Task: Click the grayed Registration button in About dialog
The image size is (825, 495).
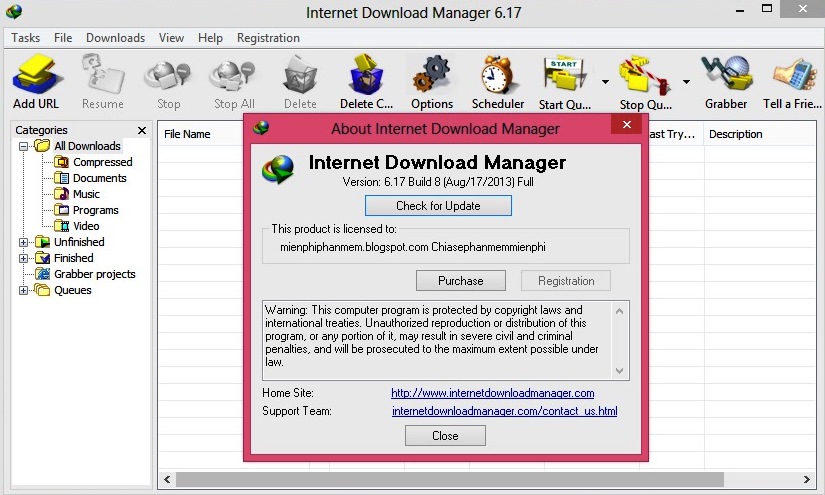Action: click(x=566, y=280)
